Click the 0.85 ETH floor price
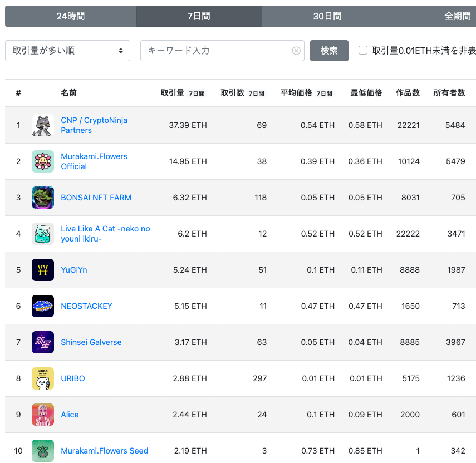 [x=365, y=451]
